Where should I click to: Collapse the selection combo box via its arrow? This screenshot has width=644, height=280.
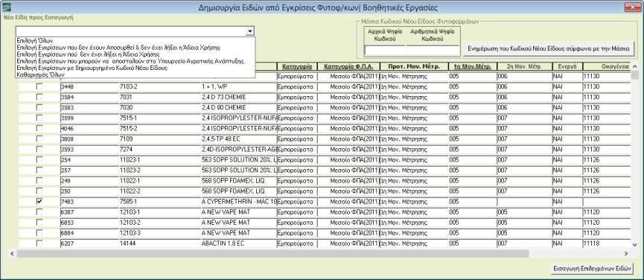coord(249,31)
